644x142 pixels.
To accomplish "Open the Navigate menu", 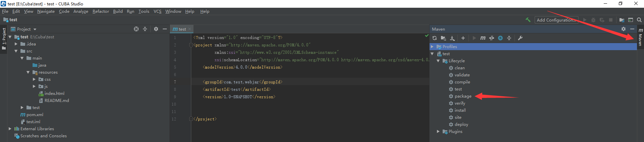I will (46, 11).
